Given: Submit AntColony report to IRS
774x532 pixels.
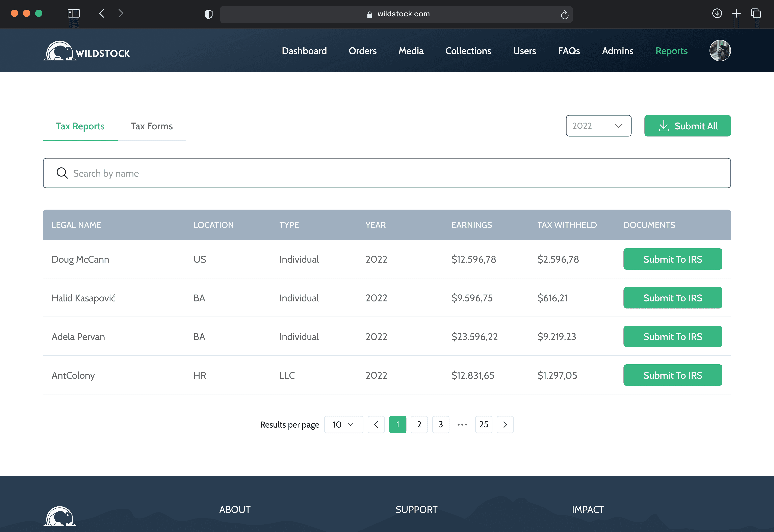Looking at the screenshot, I should click(x=672, y=375).
